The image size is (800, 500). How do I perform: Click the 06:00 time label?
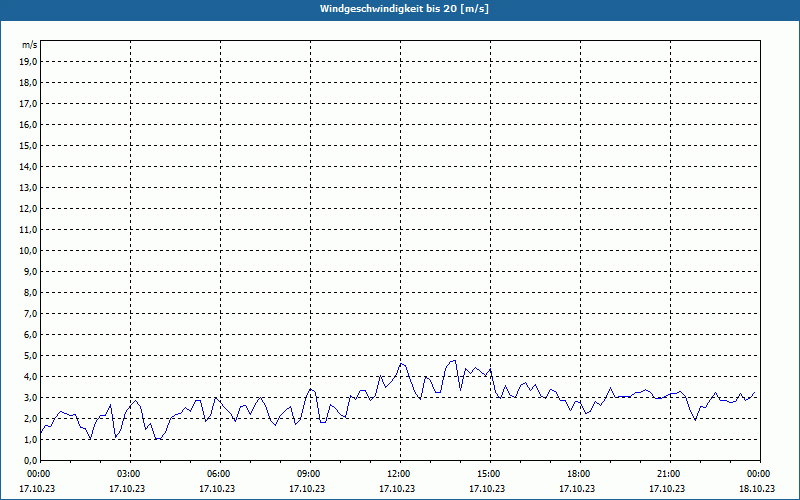tap(220, 474)
